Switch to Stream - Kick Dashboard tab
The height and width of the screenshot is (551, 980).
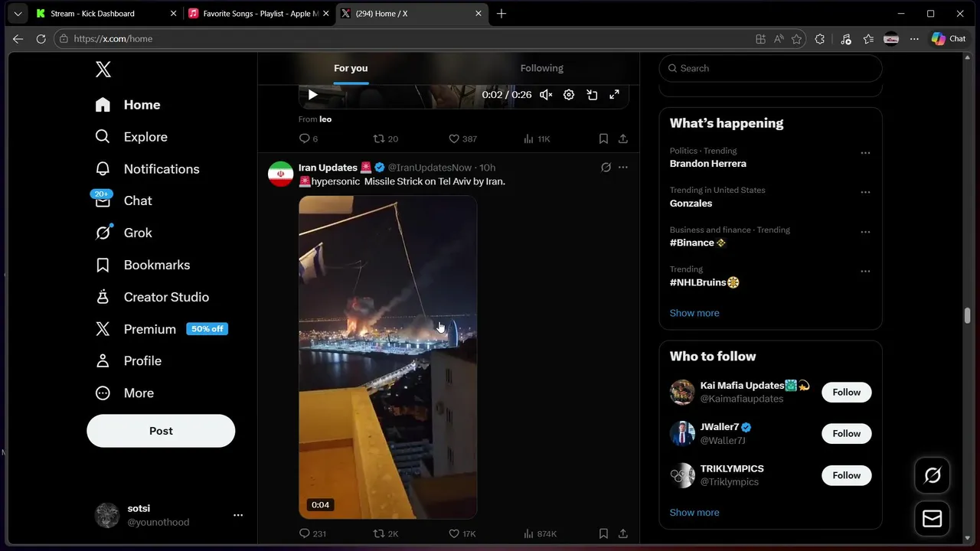[106, 14]
